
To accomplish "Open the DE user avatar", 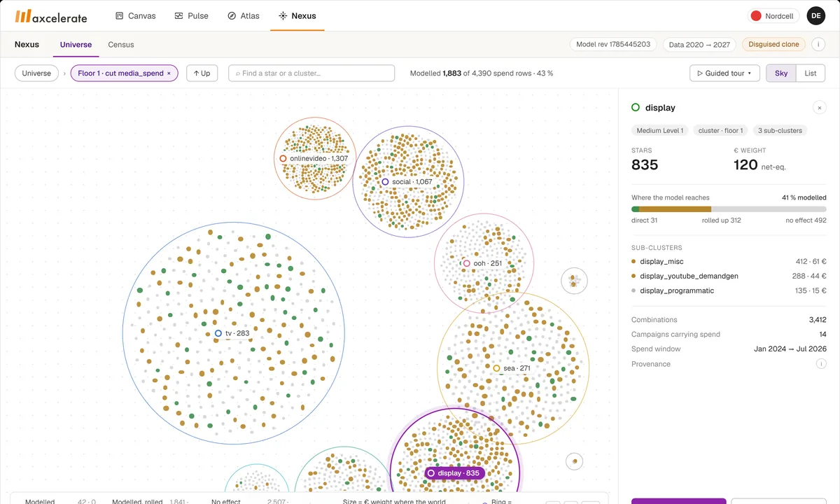I will click(x=816, y=15).
